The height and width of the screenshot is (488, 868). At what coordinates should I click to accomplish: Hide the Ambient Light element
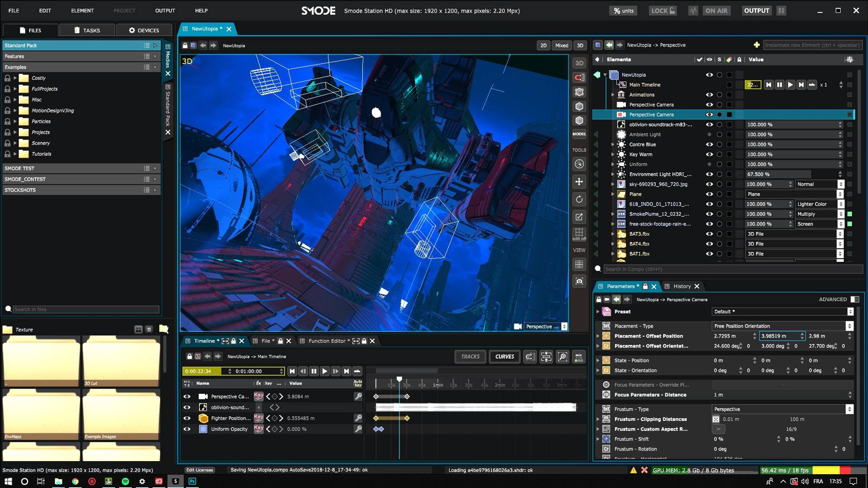(709, 134)
